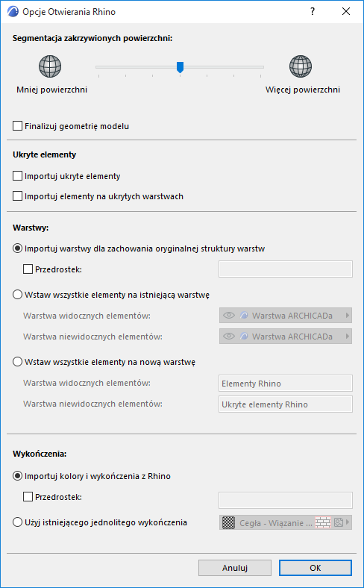
Task: Expand Warstwa widocznych elementów ARCHICAD layer dropdown
Action: 286,316
